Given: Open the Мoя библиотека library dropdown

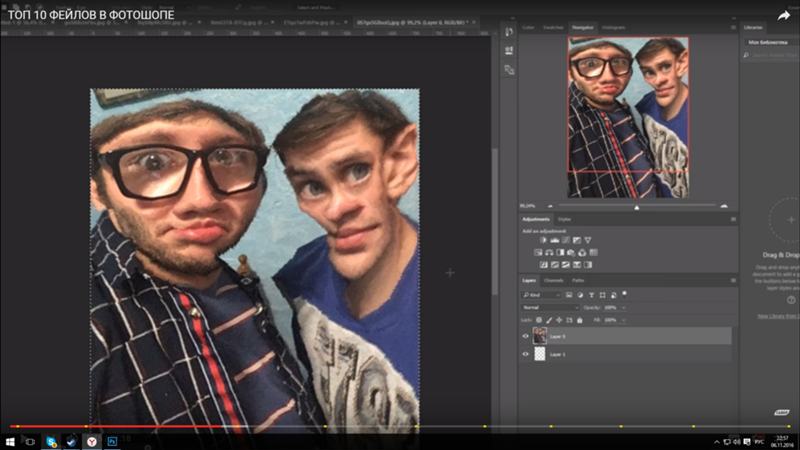Looking at the screenshot, I should 771,42.
